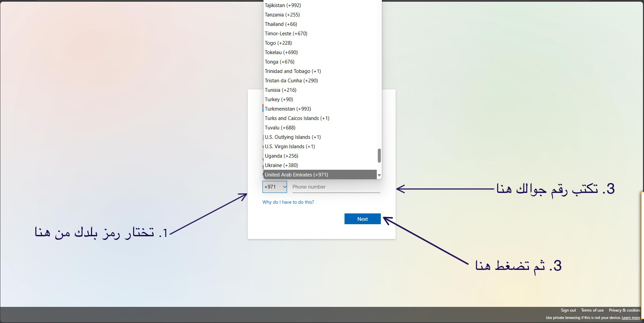Open the +971 country code dropdown

[275, 187]
